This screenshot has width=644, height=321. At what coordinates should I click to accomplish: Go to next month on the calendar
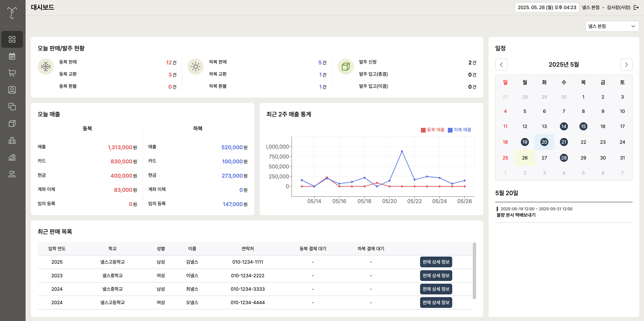click(x=627, y=64)
